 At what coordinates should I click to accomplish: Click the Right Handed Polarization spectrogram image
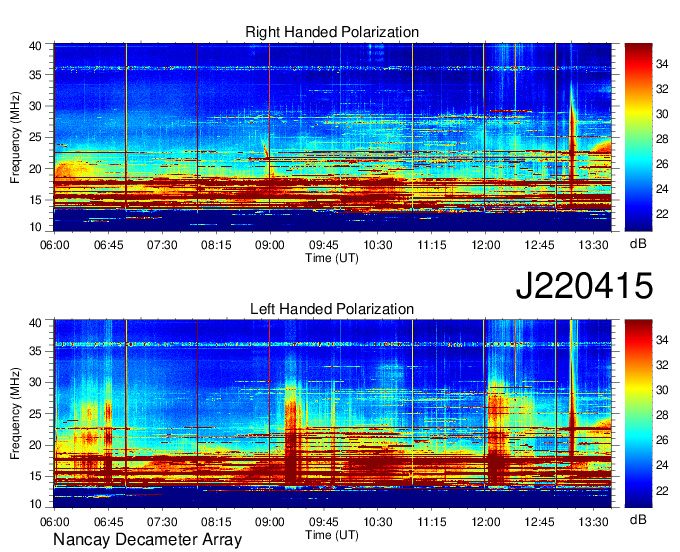point(333,137)
